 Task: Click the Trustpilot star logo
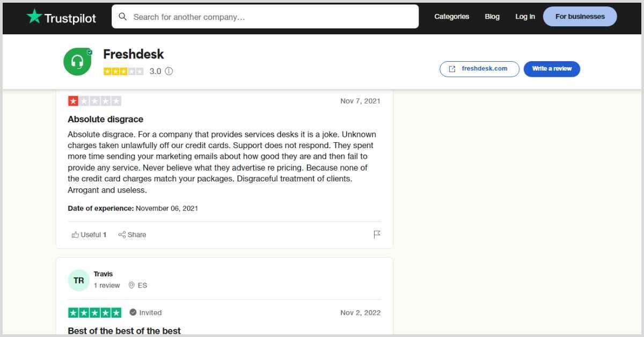tap(34, 17)
